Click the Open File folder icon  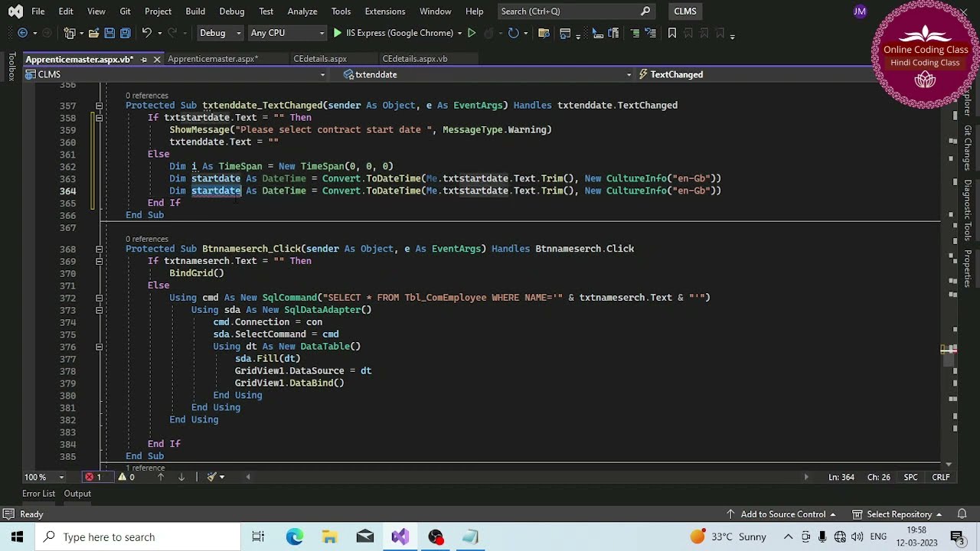[x=93, y=33]
